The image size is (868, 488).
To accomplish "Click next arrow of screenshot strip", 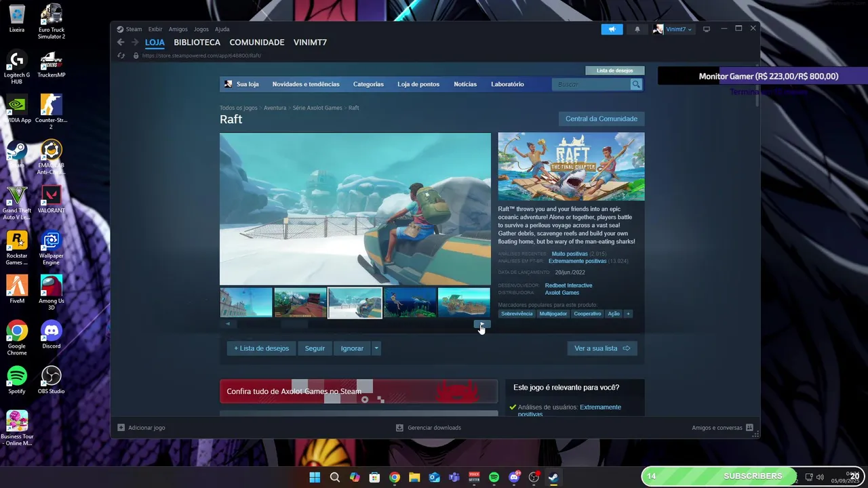I will 482,324.
